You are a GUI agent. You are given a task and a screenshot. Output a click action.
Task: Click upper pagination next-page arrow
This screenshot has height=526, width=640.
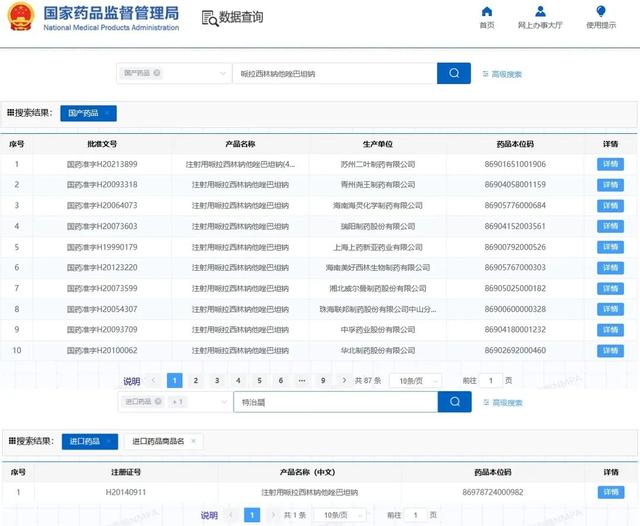[x=344, y=380]
